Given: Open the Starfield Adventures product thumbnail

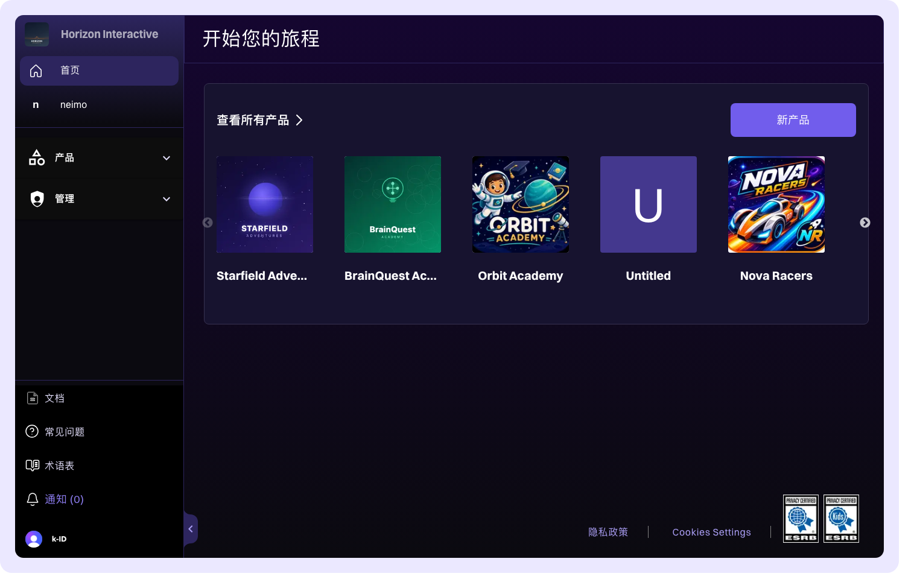Looking at the screenshot, I should point(265,204).
